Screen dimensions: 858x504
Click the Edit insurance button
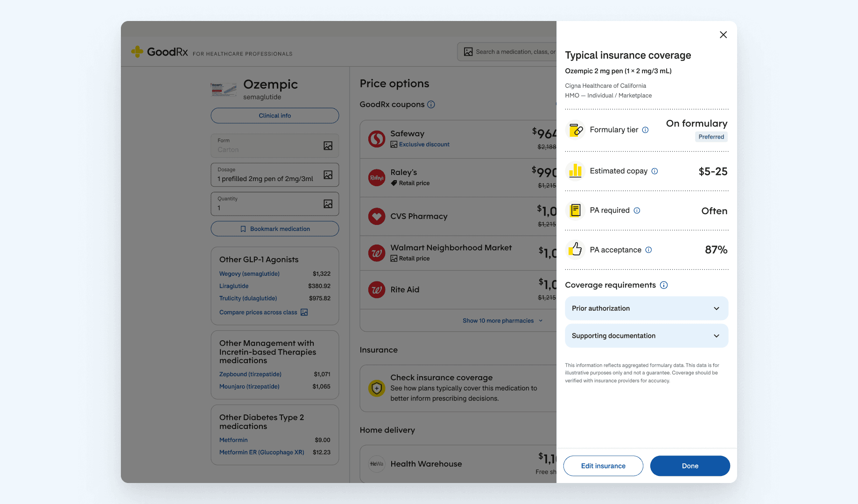pos(603,466)
